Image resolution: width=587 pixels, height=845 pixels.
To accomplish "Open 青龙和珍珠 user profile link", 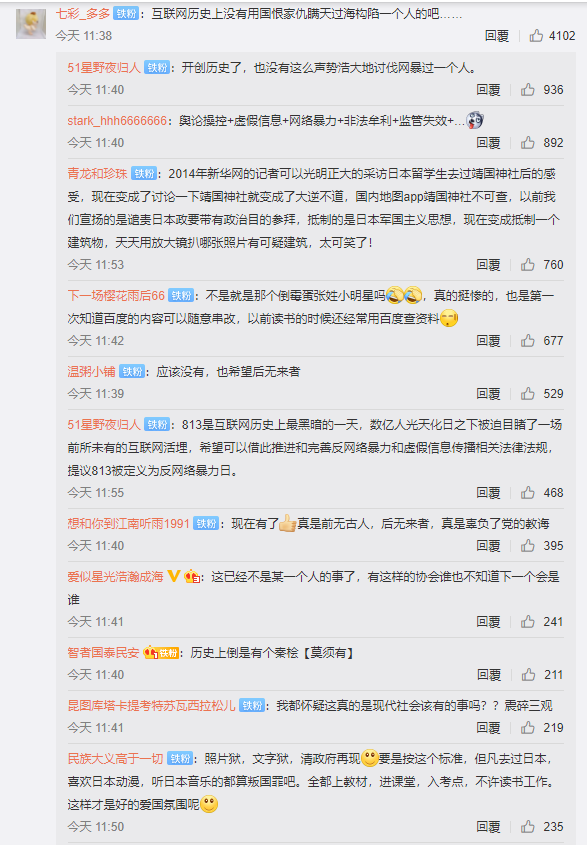I will (x=98, y=174).
